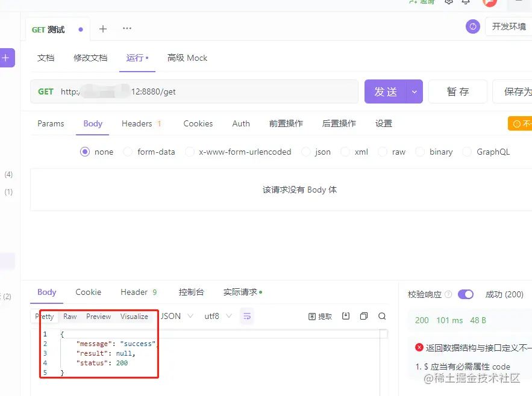Image resolution: width=532 pixels, height=396 pixels.
Task: Click the orange warning button
Action: pyautogui.click(x=520, y=124)
